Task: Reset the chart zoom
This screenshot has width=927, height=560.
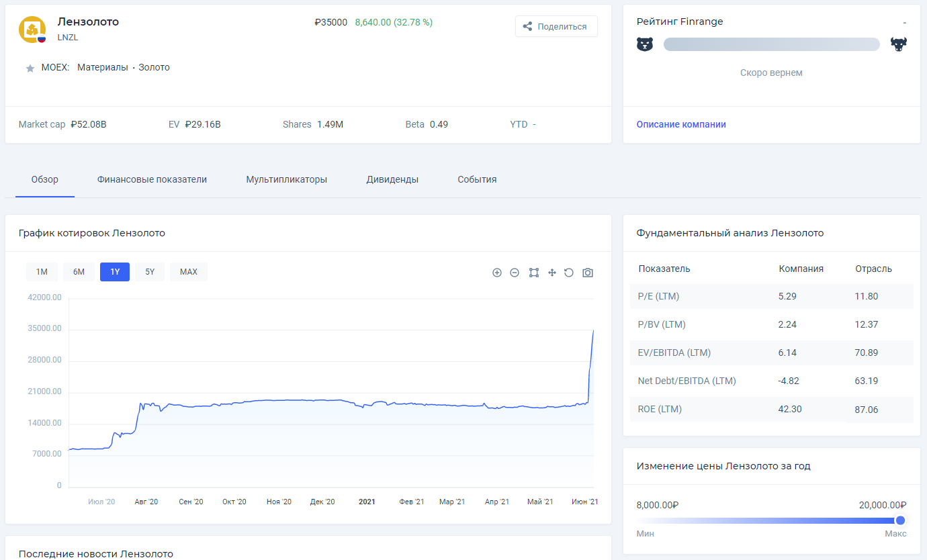Action: click(569, 273)
